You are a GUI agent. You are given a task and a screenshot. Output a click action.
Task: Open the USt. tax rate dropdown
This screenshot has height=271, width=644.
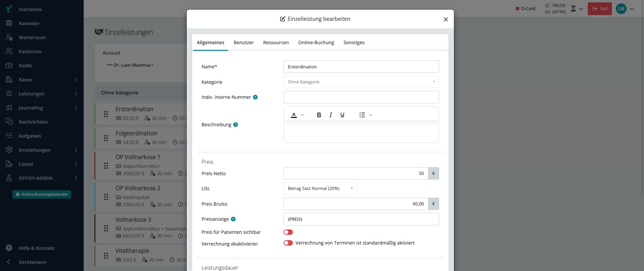click(x=320, y=189)
